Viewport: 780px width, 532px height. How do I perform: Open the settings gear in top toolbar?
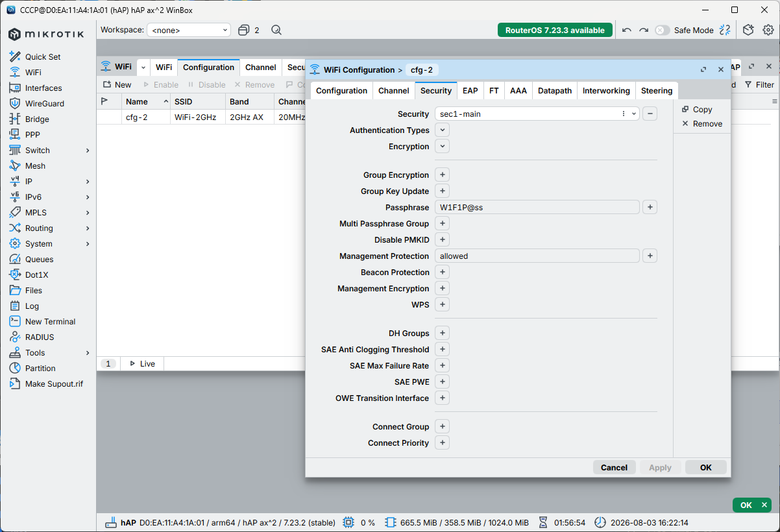768,30
